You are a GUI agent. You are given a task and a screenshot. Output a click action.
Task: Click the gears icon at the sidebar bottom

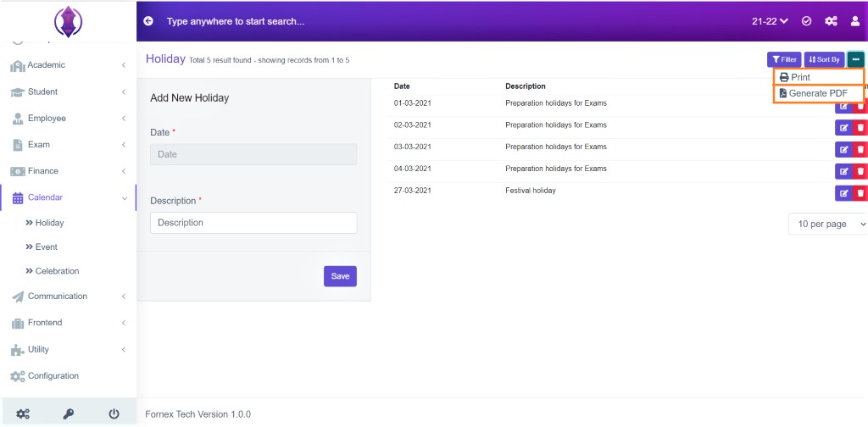(x=23, y=413)
